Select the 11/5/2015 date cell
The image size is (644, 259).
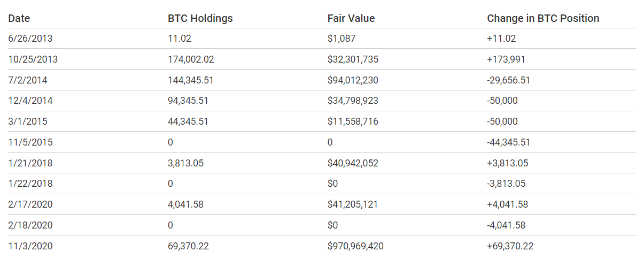[30, 142]
